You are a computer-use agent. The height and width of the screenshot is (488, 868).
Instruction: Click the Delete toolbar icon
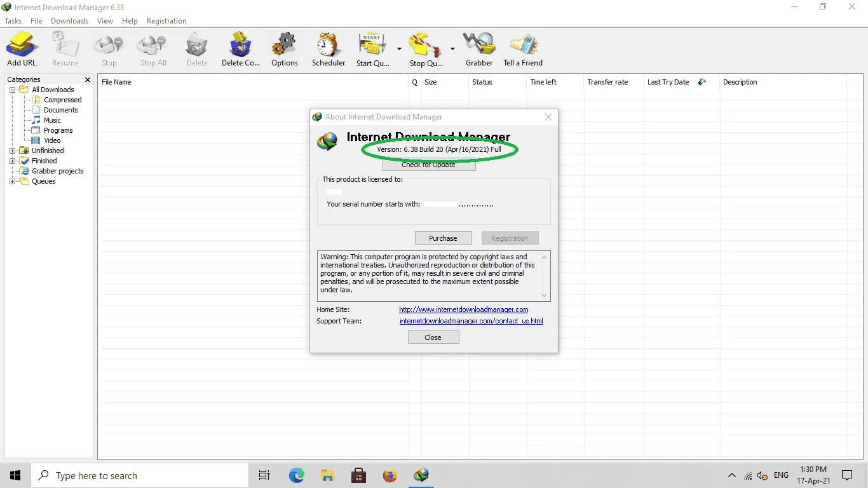[x=197, y=50]
